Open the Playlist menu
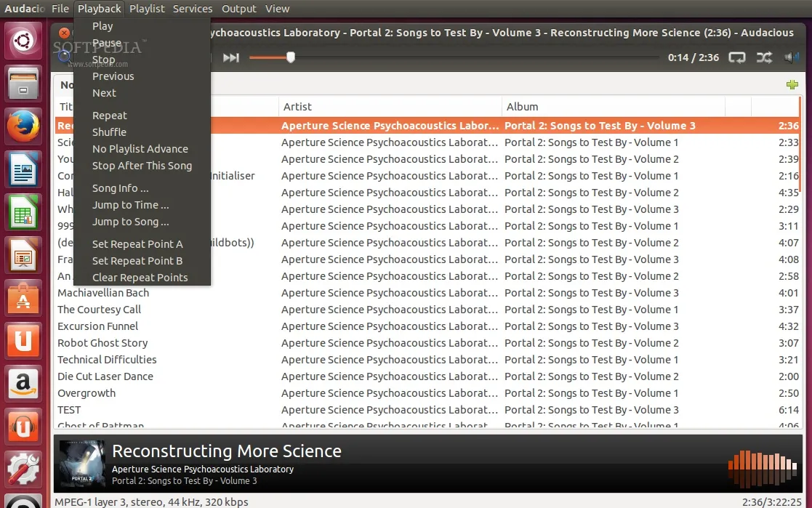The height and width of the screenshot is (508, 812). pyautogui.click(x=147, y=9)
